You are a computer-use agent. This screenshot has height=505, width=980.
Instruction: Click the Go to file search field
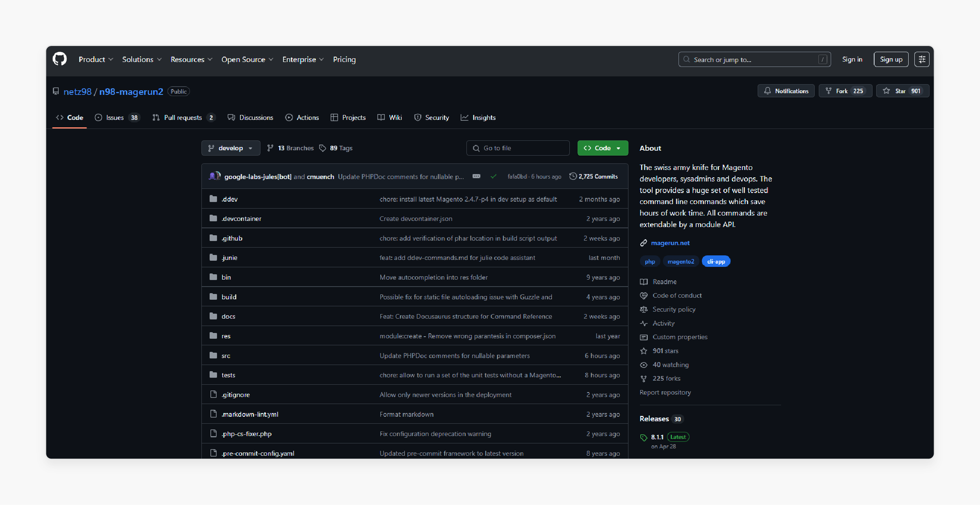pyautogui.click(x=518, y=148)
